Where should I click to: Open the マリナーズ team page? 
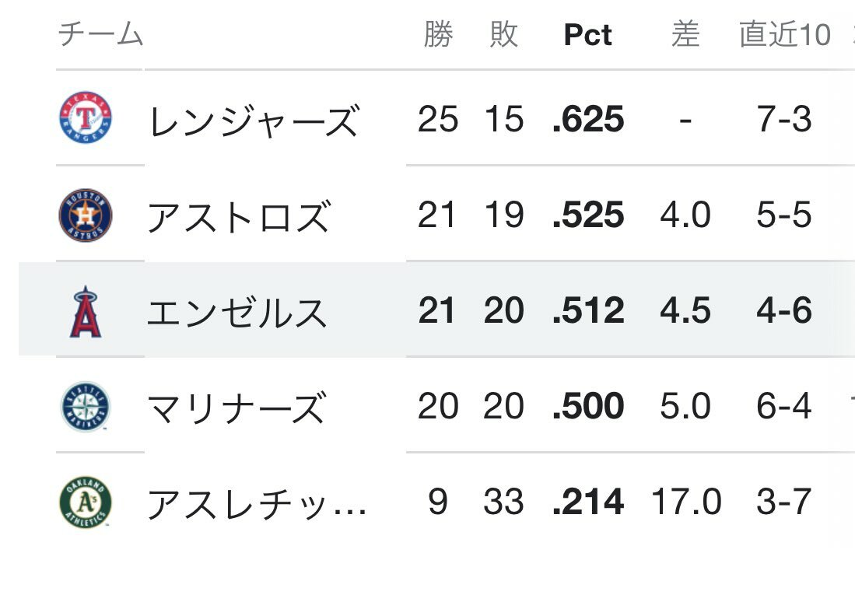pos(236,408)
